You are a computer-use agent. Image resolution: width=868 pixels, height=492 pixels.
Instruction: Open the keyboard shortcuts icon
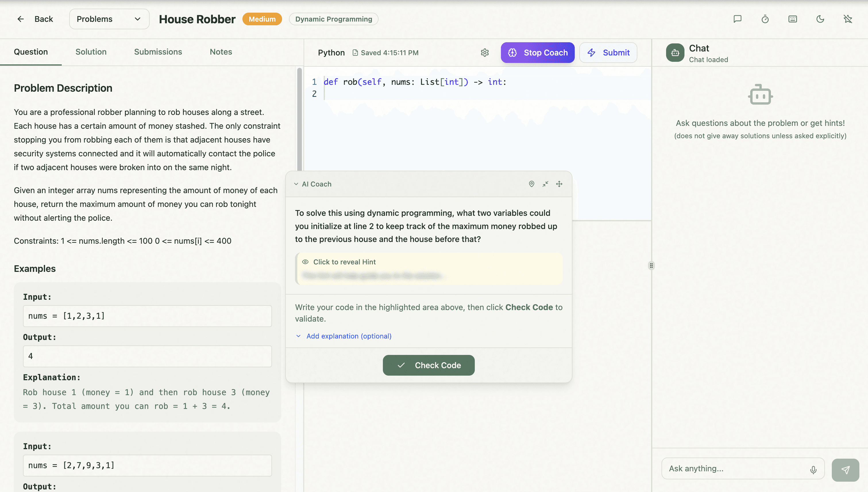(x=792, y=19)
